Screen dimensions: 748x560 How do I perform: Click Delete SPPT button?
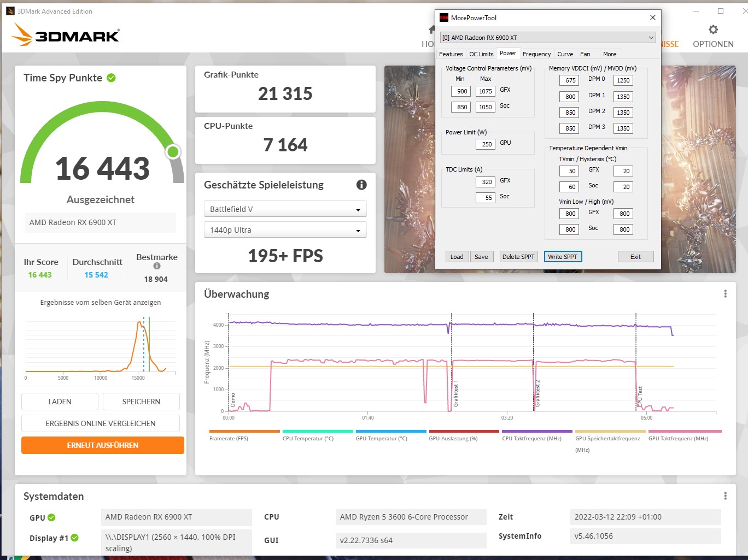click(x=518, y=257)
